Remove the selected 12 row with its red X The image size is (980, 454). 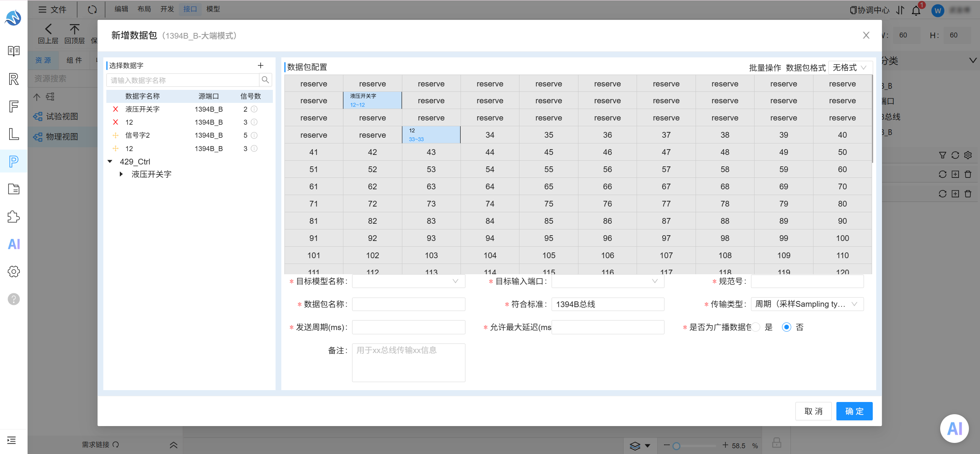coord(115,122)
